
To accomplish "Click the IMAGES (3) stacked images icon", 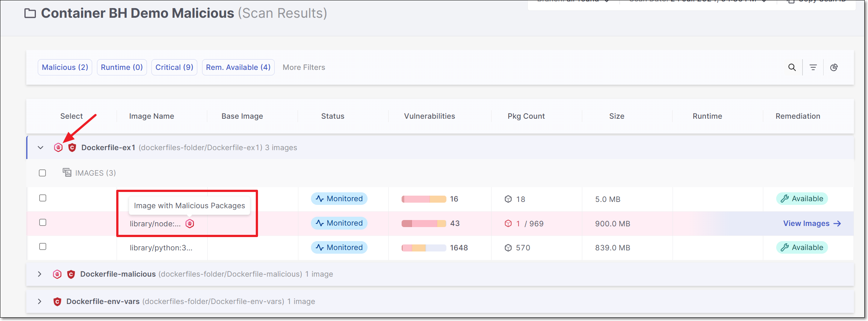I will click(67, 172).
